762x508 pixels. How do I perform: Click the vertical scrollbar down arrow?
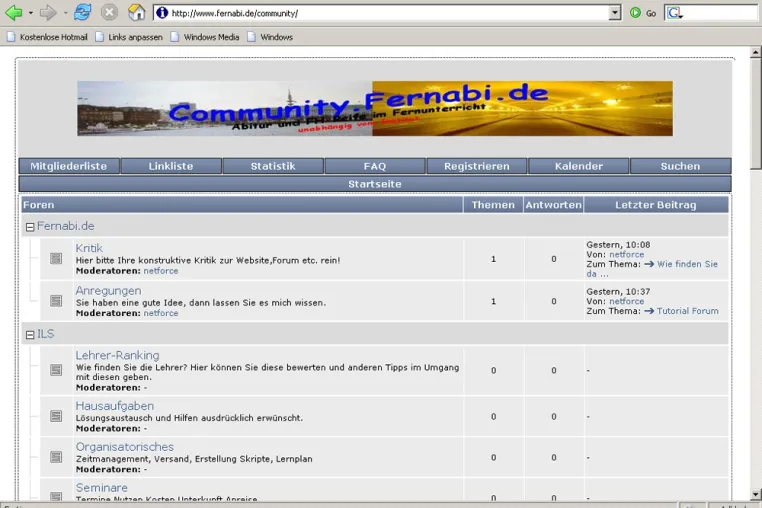(756, 494)
